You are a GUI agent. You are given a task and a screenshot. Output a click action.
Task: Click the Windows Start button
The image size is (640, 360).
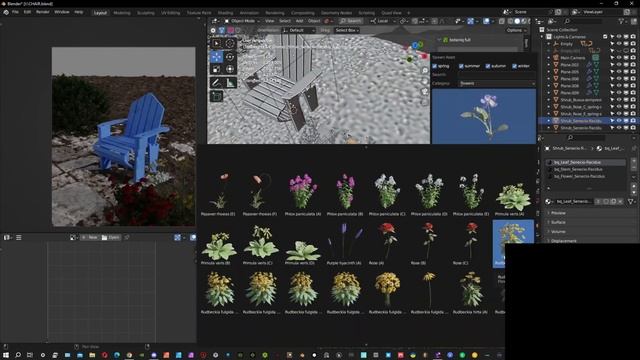pos(6,355)
